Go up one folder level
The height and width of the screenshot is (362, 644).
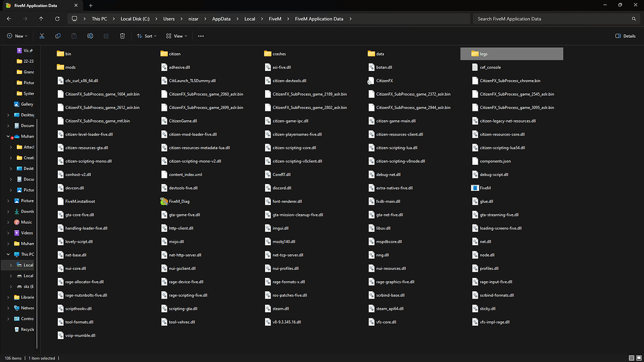(41, 19)
